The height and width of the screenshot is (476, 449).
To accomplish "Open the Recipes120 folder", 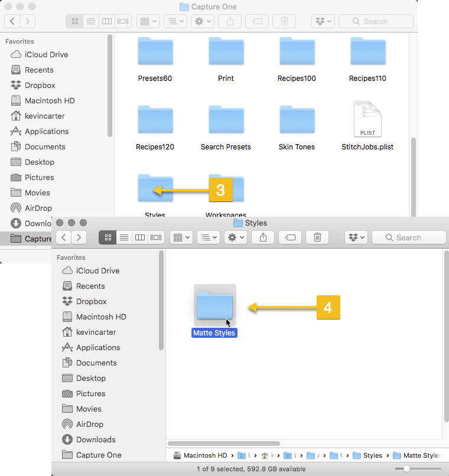I will click(x=155, y=120).
